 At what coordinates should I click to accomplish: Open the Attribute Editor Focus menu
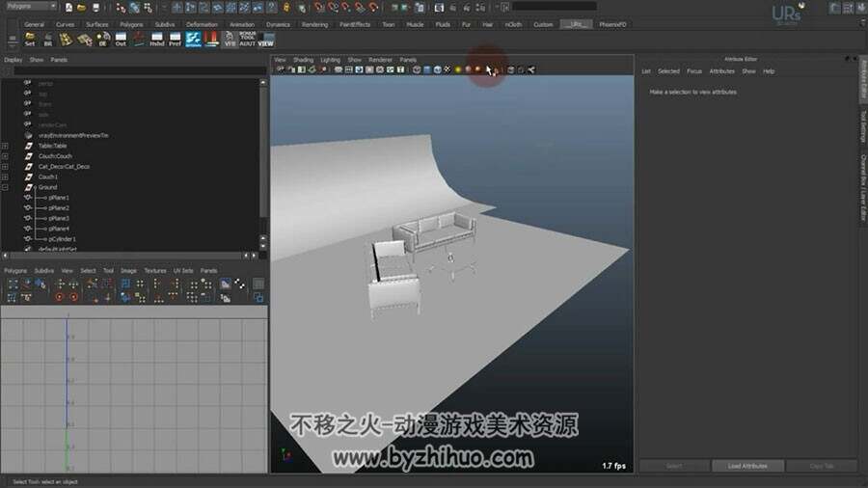point(694,71)
